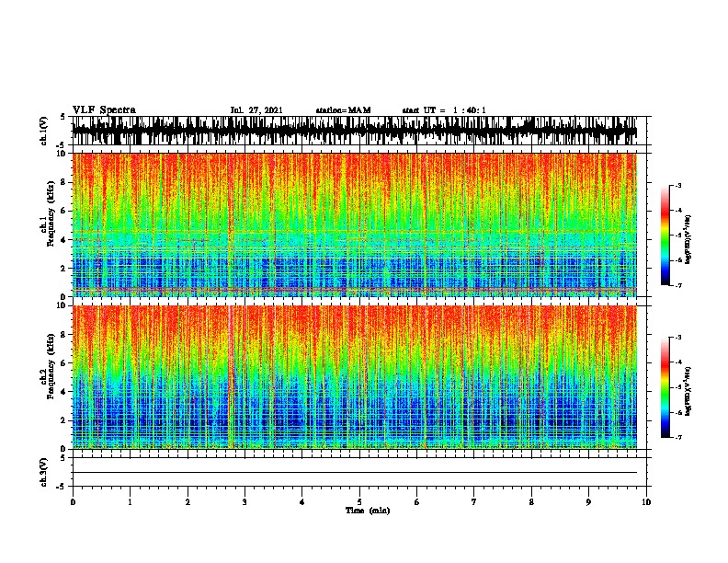Click the ch.1(V) waveform axis label
The height and width of the screenshot is (563, 728).
43,131
